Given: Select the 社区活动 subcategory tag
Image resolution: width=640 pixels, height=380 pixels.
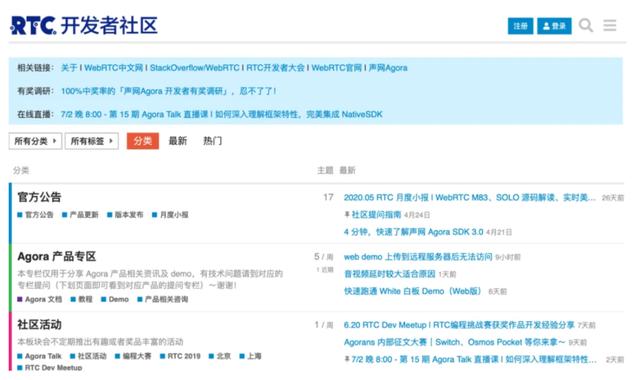Looking at the screenshot, I should [88, 356].
